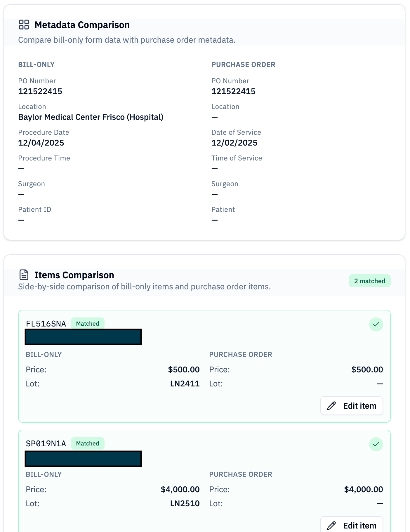Click the Metadata Comparison grid icon
The width and height of the screenshot is (410, 532).
[x=24, y=25]
